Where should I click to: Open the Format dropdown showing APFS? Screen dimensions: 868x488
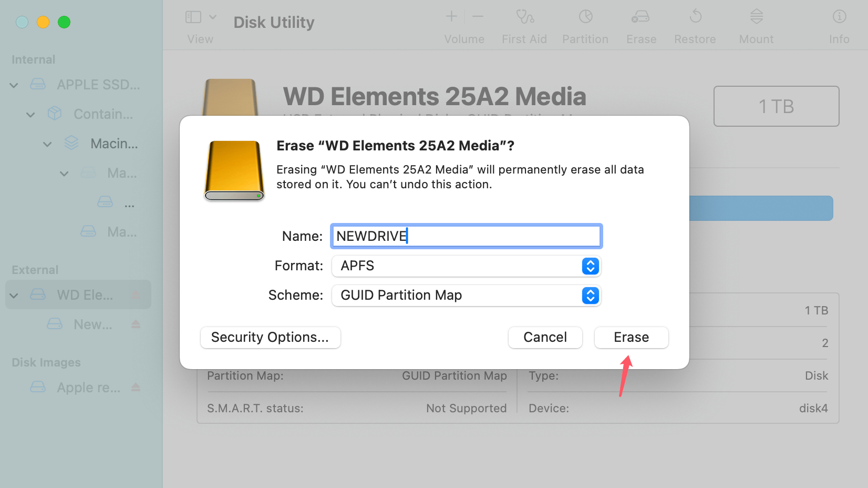[590, 266]
